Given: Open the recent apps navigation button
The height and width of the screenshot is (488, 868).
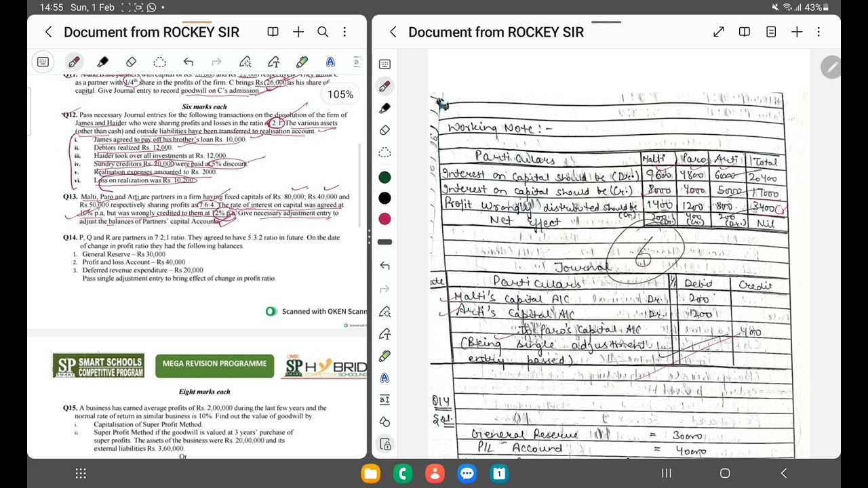Looking at the screenshot, I should [666, 473].
